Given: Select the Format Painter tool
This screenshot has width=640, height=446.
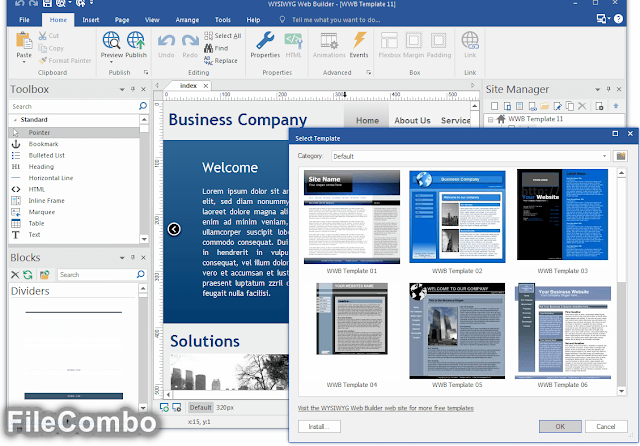Looking at the screenshot, I should point(65,60).
